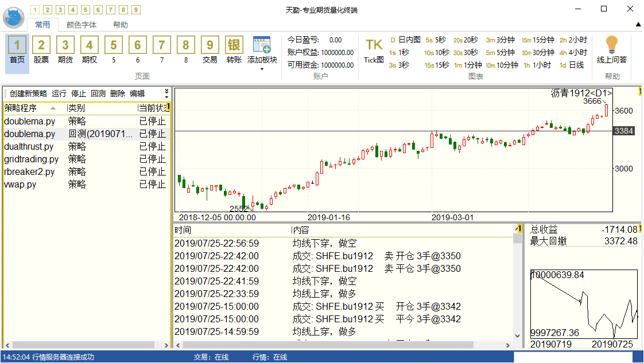Select vwap.py strategy row

point(86,184)
